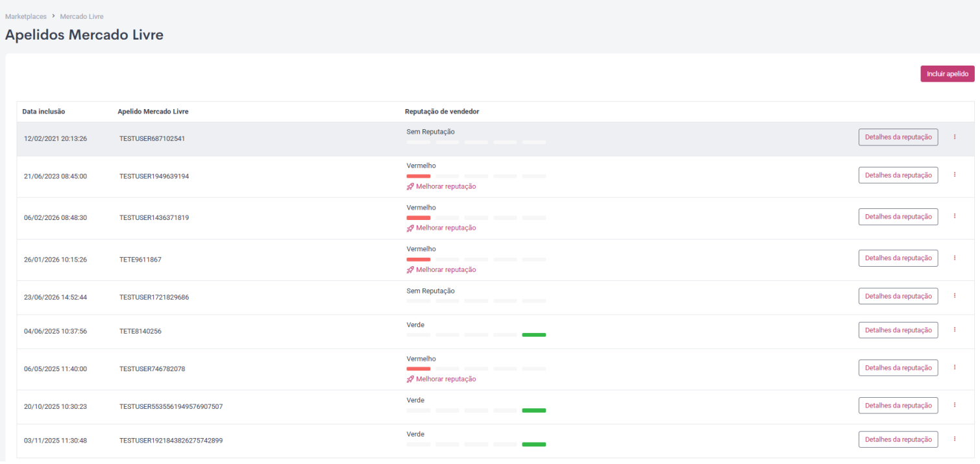Open the kebab menu for TESTUSER5535561949576907507
980x464 pixels.
pos(954,405)
